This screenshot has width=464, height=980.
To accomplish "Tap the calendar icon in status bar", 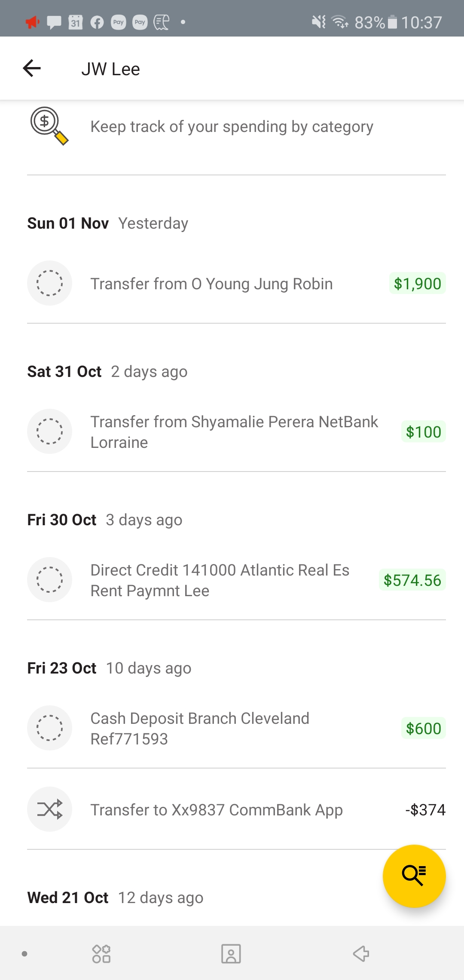I will point(76,22).
